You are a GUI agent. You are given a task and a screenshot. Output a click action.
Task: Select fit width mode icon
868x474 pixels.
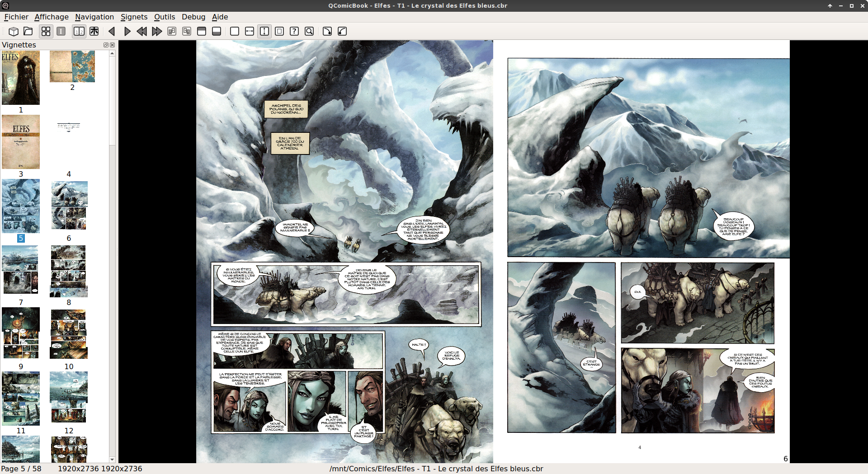(x=250, y=31)
